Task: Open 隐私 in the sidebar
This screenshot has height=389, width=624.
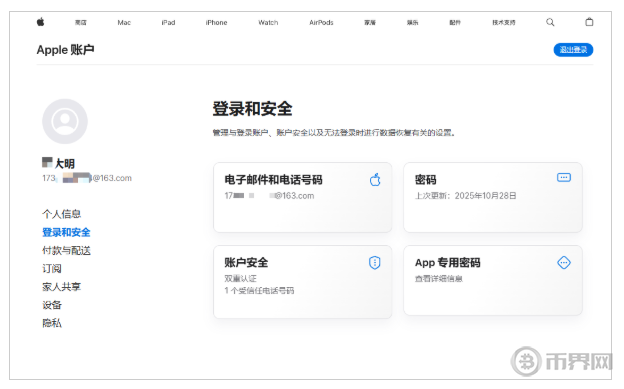Action: click(52, 323)
